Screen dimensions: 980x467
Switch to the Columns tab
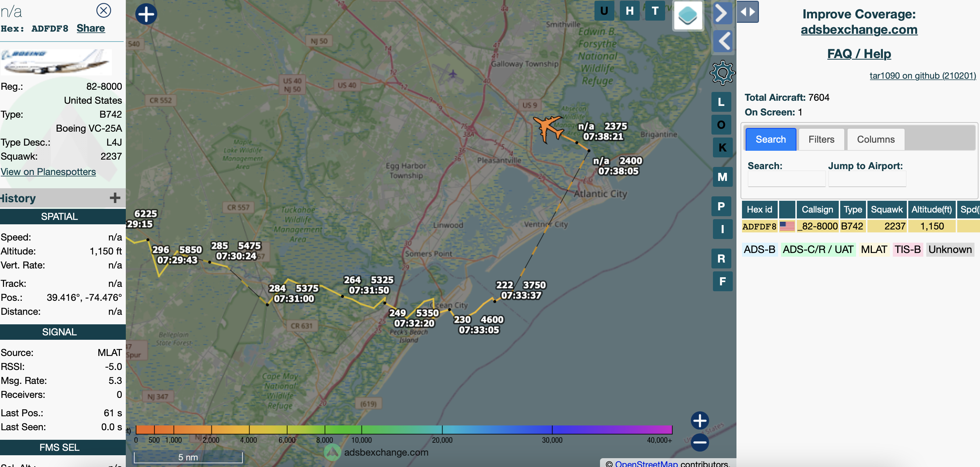point(876,139)
